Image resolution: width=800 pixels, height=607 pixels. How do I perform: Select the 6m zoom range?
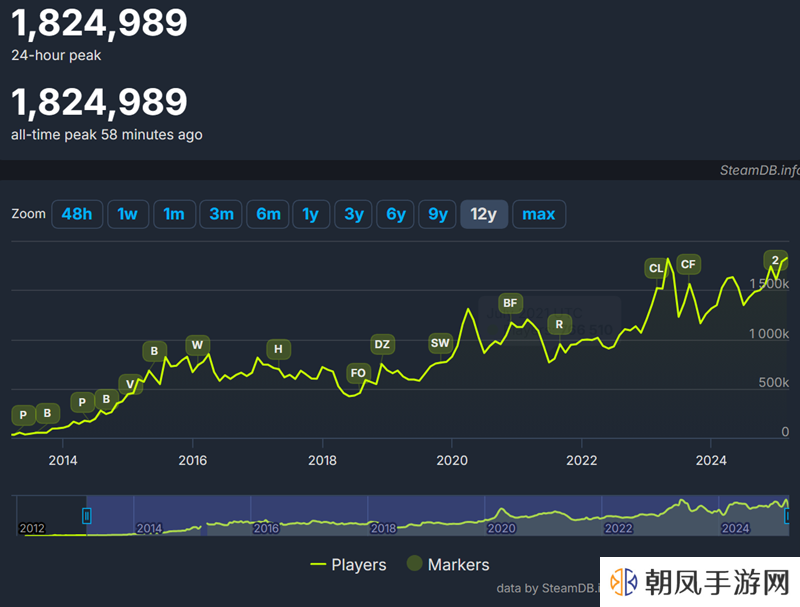pyautogui.click(x=268, y=214)
